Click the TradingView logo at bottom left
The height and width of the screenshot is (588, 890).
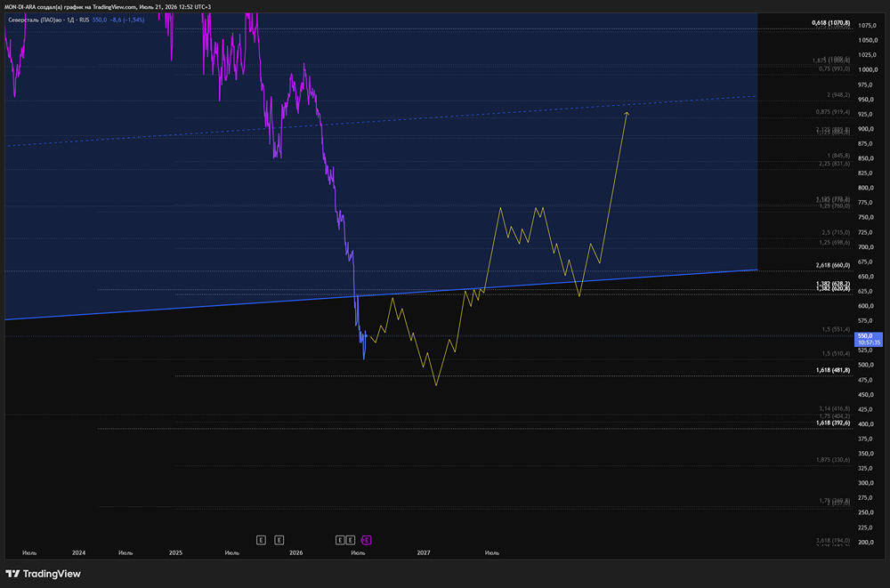[x=43, y=574]
